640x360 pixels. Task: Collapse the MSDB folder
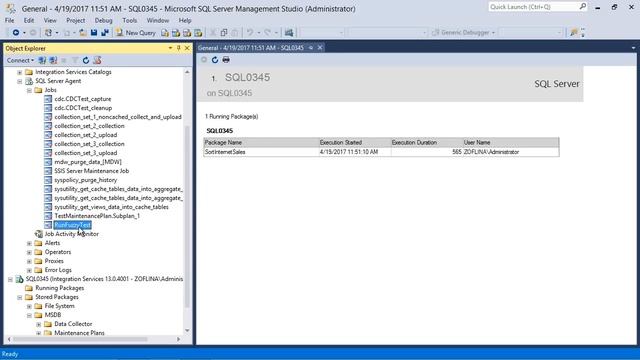(29, 315)
